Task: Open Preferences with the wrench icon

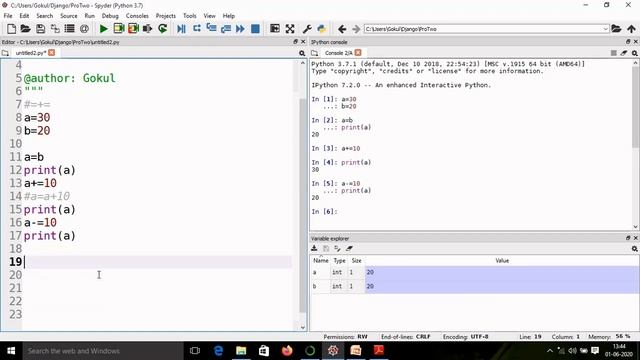Action: 307,29
